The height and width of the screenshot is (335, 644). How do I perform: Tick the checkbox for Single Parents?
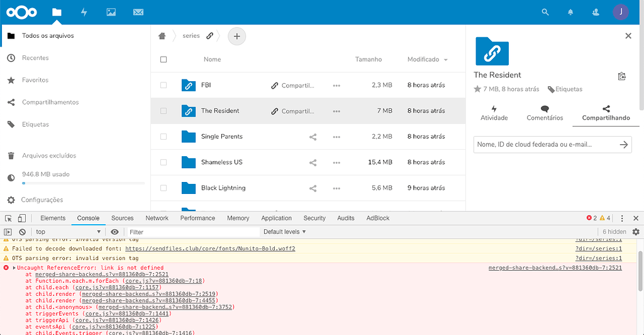164,137
